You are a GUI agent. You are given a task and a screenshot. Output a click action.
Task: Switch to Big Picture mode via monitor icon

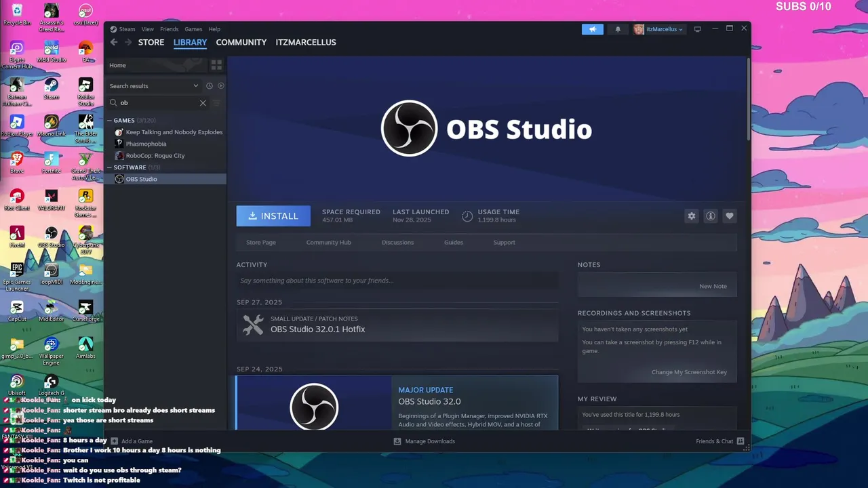pyautogui.click(x=697, y=29)
